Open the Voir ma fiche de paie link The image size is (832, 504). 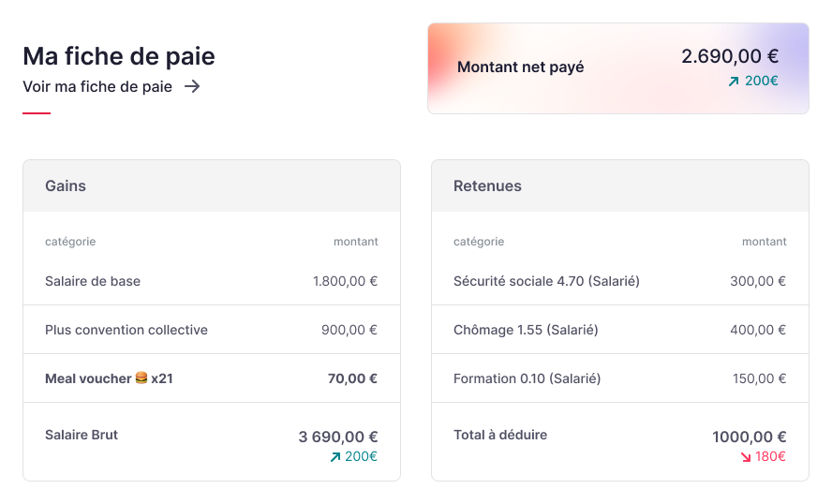[x=97, y=87]
